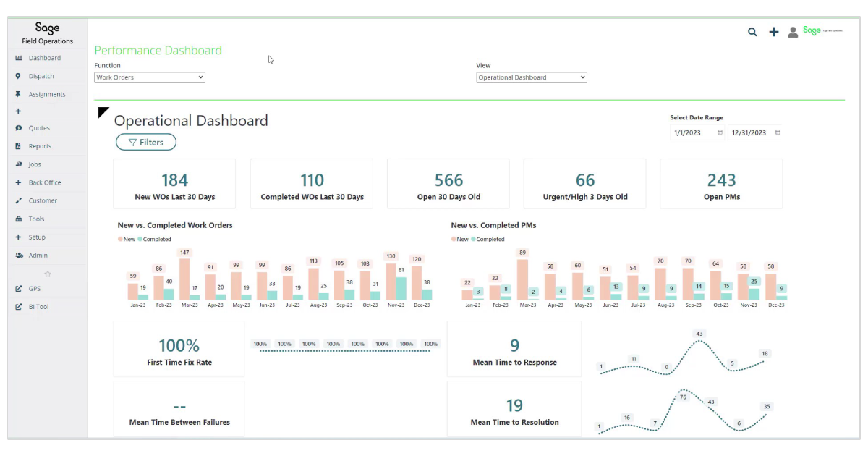Click the Tools toolbox icon
The height and width of the screenshot is (456, 868).
tap(18, 219)
